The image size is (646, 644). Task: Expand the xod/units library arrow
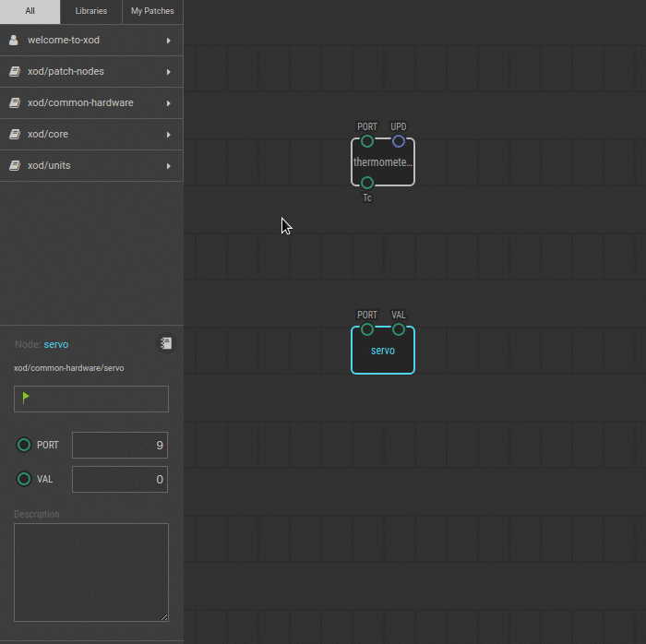coord(168,166)
